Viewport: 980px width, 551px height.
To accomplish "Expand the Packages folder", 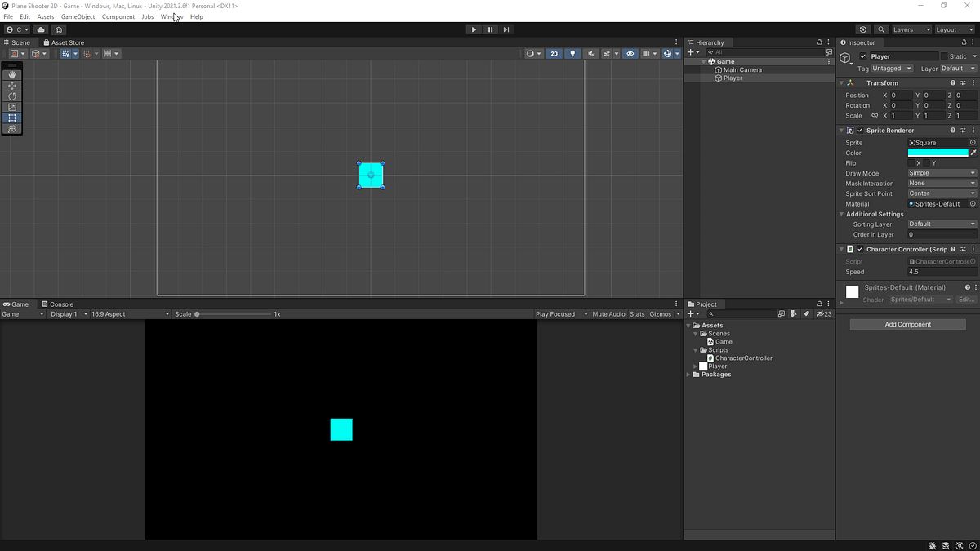I will tap(688, 375).
